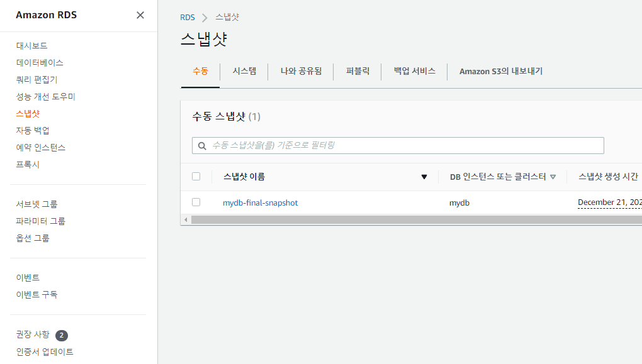Focus the 수동 스냅샷 filter search field
The image size is (642, 364).
pyautogui.click(x=398, y=146)
